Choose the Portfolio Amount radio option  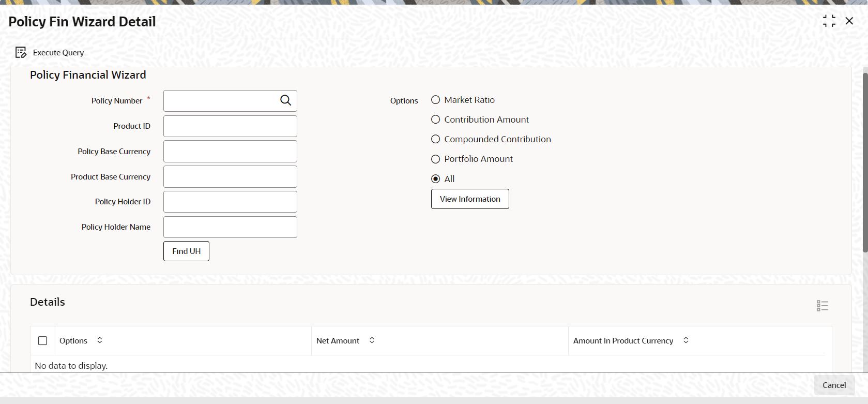[436, 159]
